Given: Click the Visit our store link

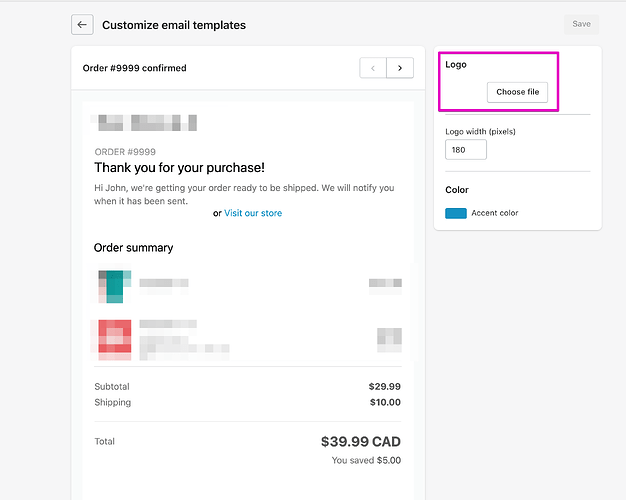Looking at the screenshot, I should pos(253,213).
